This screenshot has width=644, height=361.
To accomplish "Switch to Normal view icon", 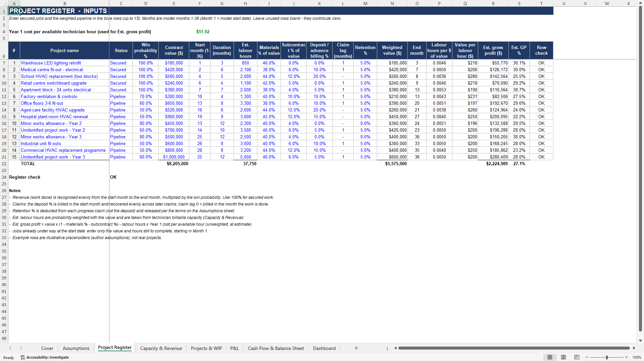I will tap(550, 357).
